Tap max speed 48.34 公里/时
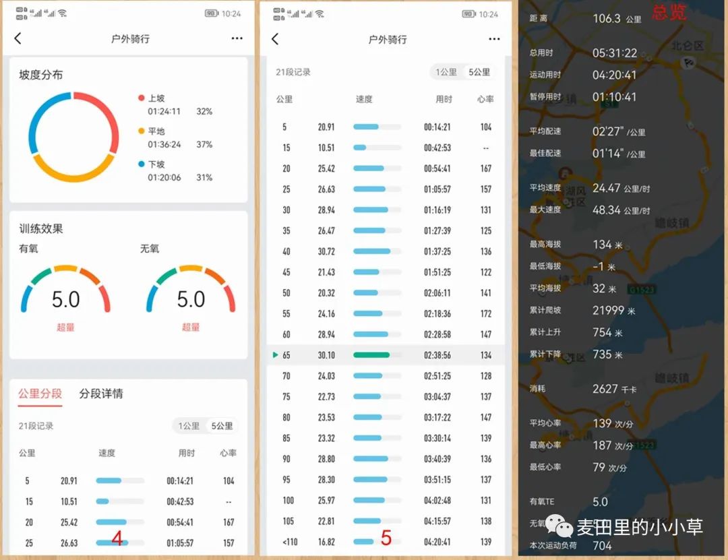Viewport: 728px width, 560px height. pos(621,210)
